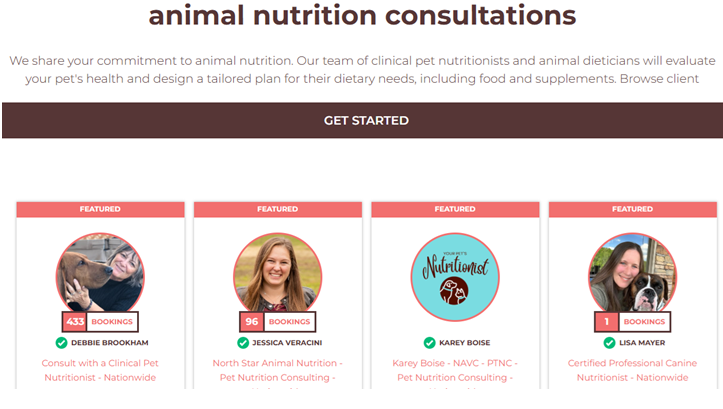Image resolution: width=723 pixels, height=409 pixels.
Task: Click the 1 bookings badge
Action: tap(632, 322)
